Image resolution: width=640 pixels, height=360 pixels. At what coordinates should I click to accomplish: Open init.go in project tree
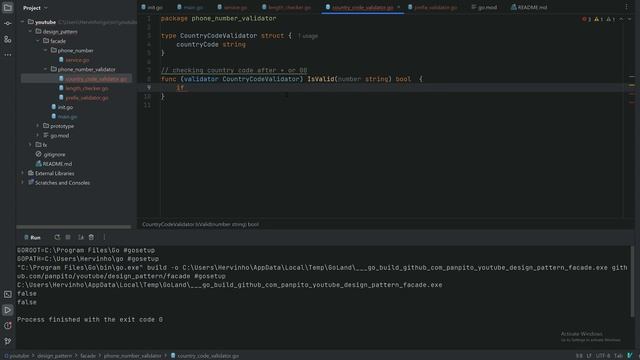tap(65, 107)
